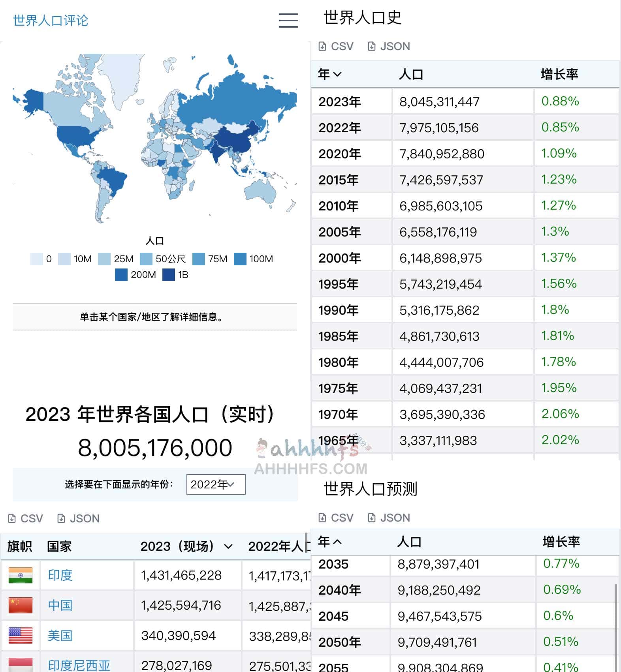This screenshot has width=621, height=672.
Task: Download JSON in 世界人口史 section
Action: pos(389,47)
